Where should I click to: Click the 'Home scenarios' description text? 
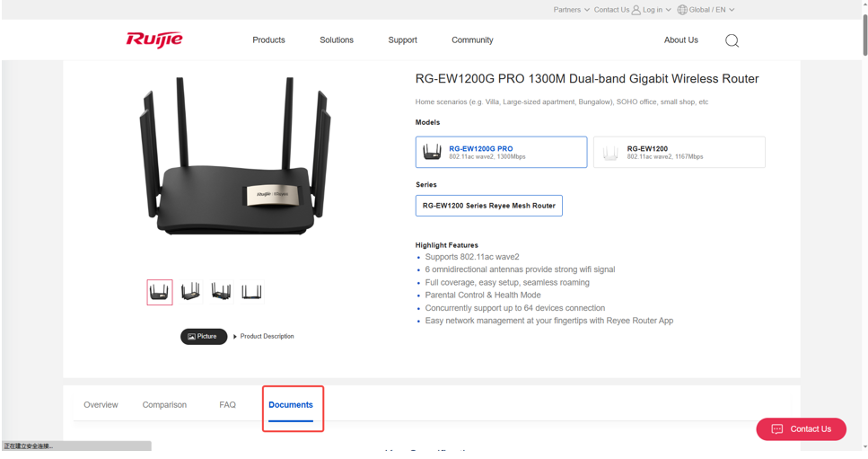point(562,102)
